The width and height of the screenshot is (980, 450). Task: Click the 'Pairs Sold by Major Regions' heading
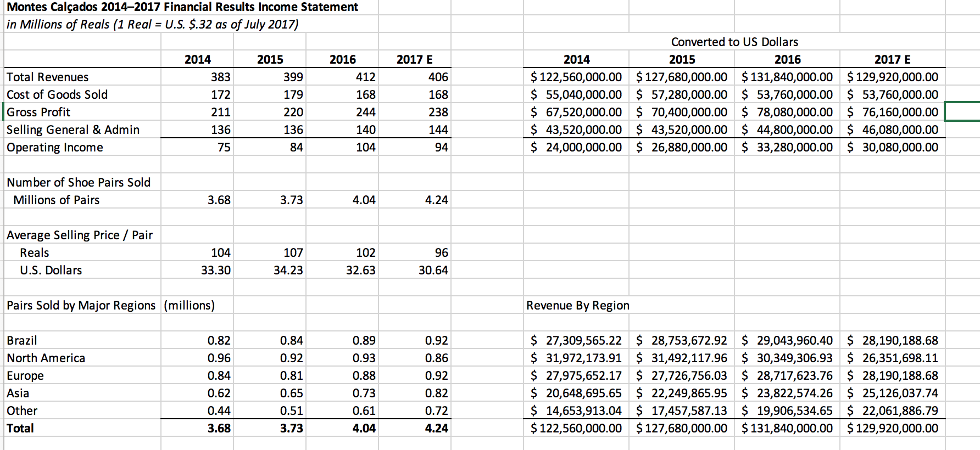point(81,306)
